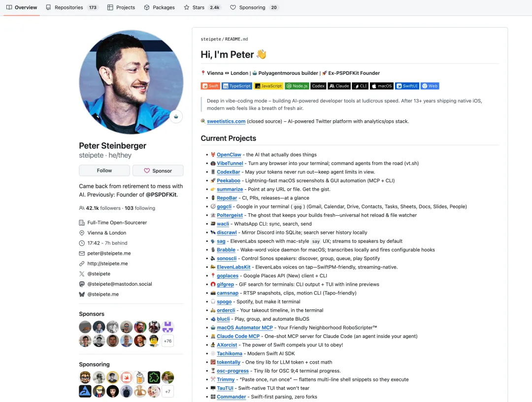Click the macOS badge
Screen dimensions: 532x402
click(381, 86)
